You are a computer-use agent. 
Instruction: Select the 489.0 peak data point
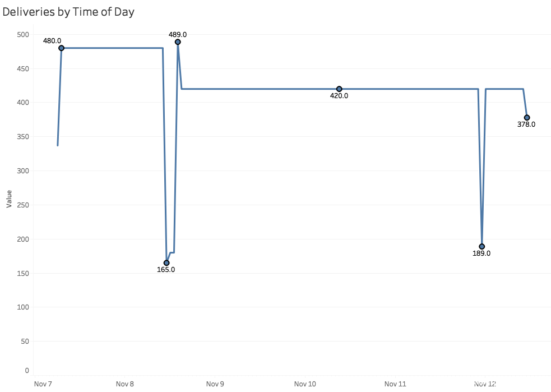pyautogui.click(x=178, y=42)
